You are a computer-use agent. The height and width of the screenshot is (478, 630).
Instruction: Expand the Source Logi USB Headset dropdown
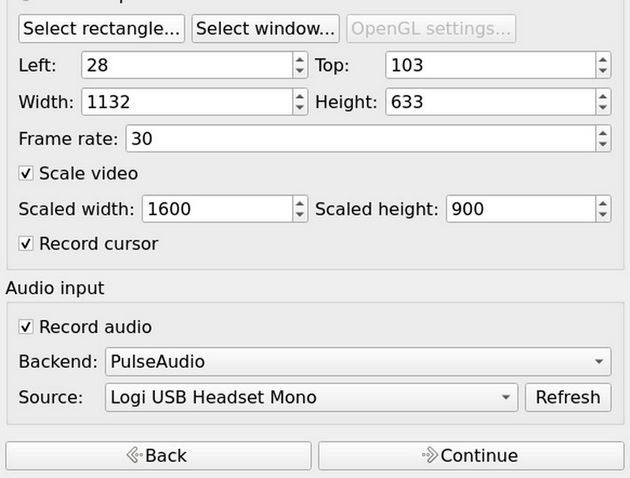[311, 397]
